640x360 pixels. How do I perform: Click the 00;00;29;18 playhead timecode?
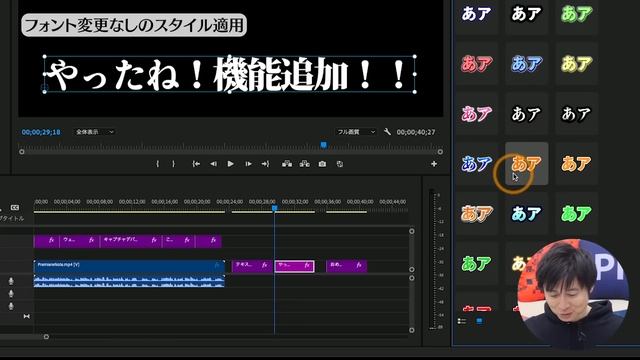tap(41, 132)
